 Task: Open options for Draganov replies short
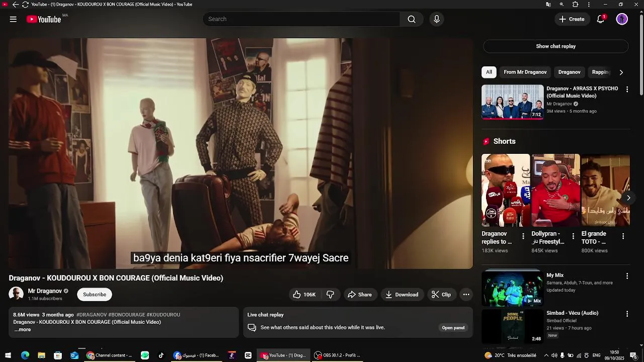(x=523, y=236)
